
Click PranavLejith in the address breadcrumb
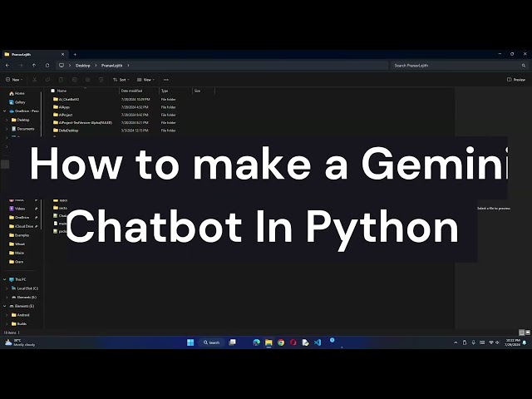pos(111,66)
